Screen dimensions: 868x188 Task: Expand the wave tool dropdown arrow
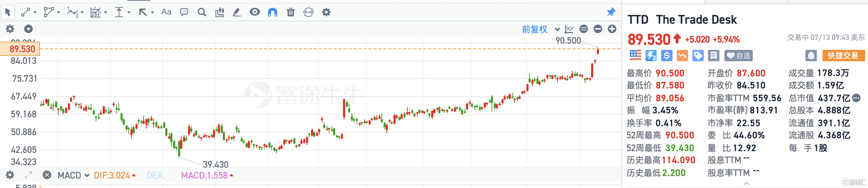(82, 12)
